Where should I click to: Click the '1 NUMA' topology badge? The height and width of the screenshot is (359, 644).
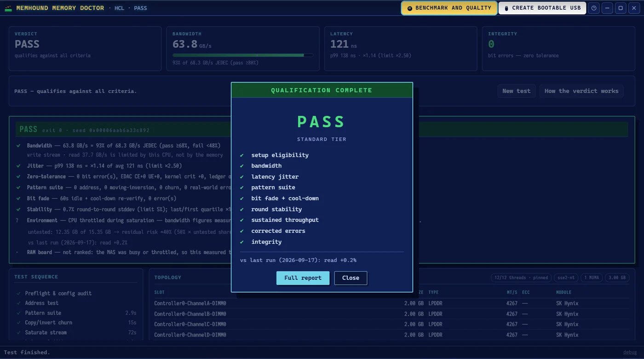pyautogui.click(x=592, y=278)
